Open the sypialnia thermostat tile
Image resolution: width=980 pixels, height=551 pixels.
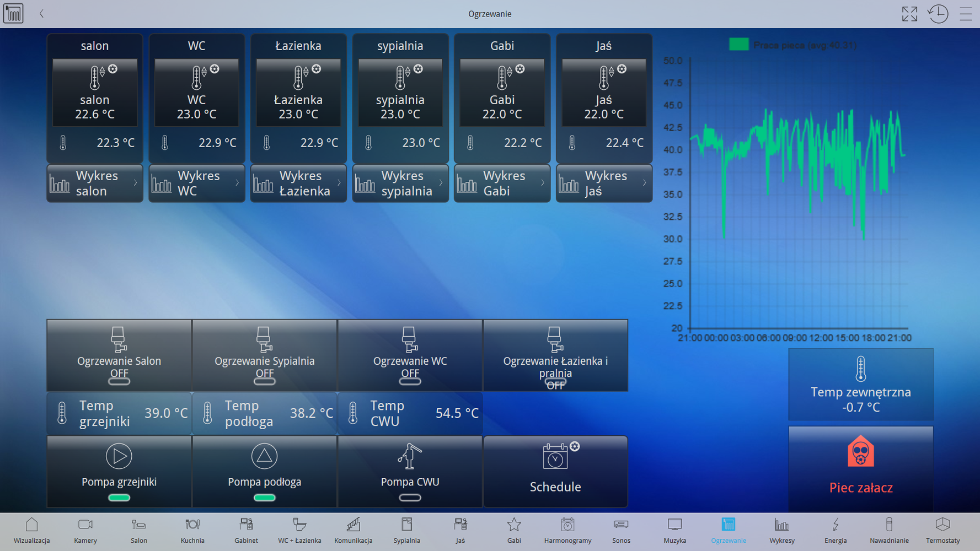point(400,93)
